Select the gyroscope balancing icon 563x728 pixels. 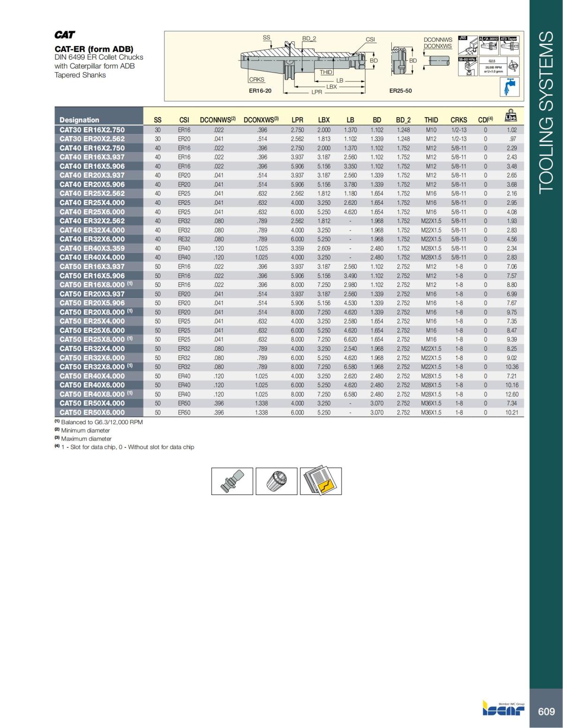coord(514,66)
